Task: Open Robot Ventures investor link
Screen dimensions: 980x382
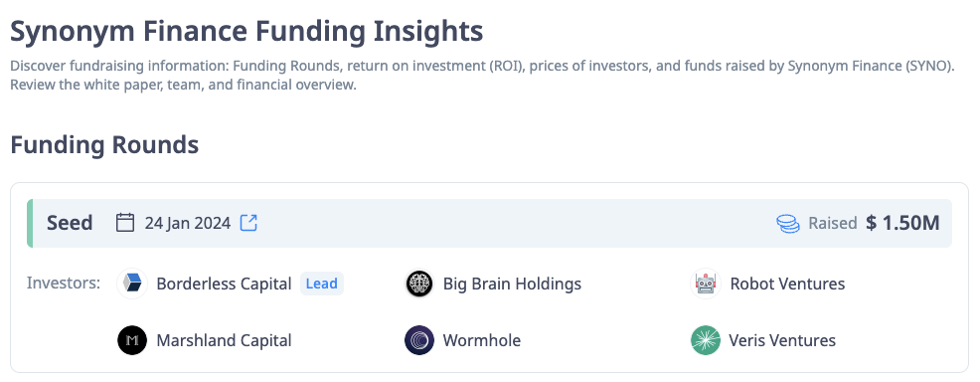Action: tap(787, 284)
